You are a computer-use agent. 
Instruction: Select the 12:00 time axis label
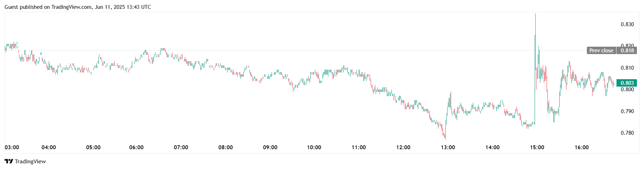(x=403, y=147)
